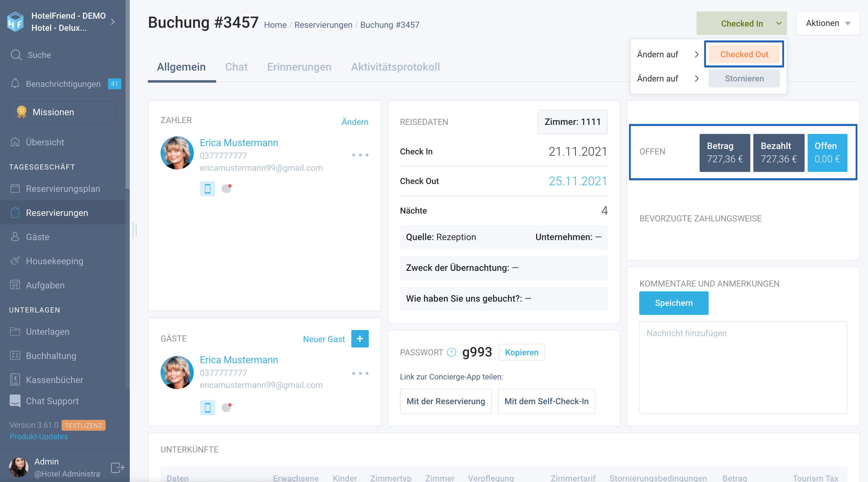This screenshot has width=868, height=482.
Task: Expand first Ändern auf arrow beside Checked Out
Action: [x=697, y=54]
